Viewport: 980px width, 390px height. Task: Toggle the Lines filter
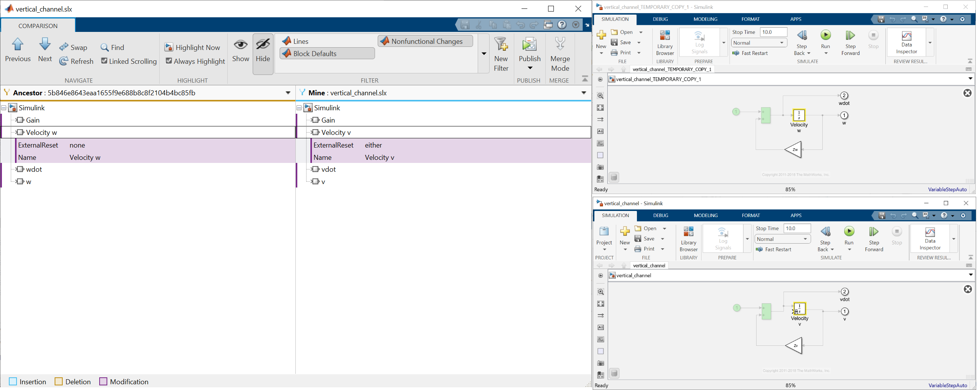[x=295, y=41]
